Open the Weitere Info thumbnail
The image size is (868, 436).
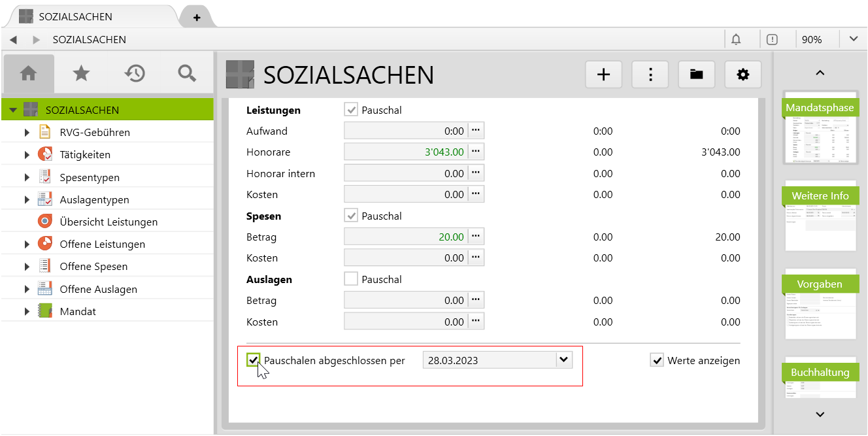pos(820,216)
